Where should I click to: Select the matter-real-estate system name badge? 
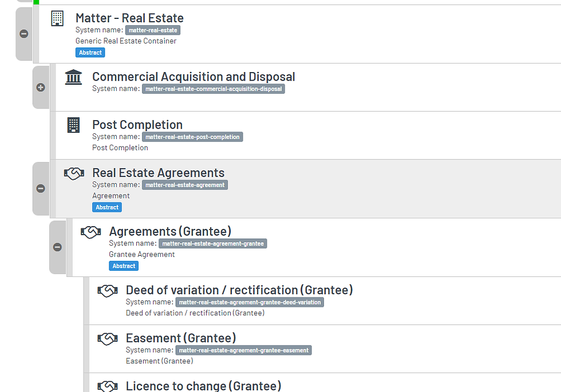pyautogui.click(x=152, y=30)
